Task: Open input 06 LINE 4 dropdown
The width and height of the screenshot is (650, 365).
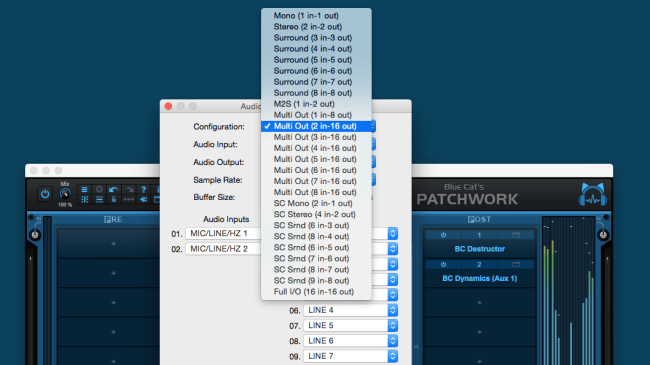Action: pos(351,310)
